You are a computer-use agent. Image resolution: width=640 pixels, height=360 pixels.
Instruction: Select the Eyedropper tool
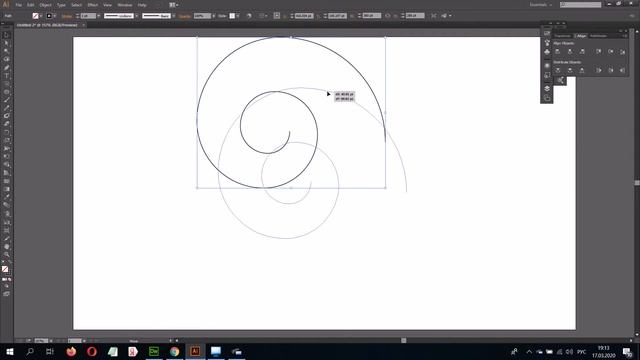point(6,197)
